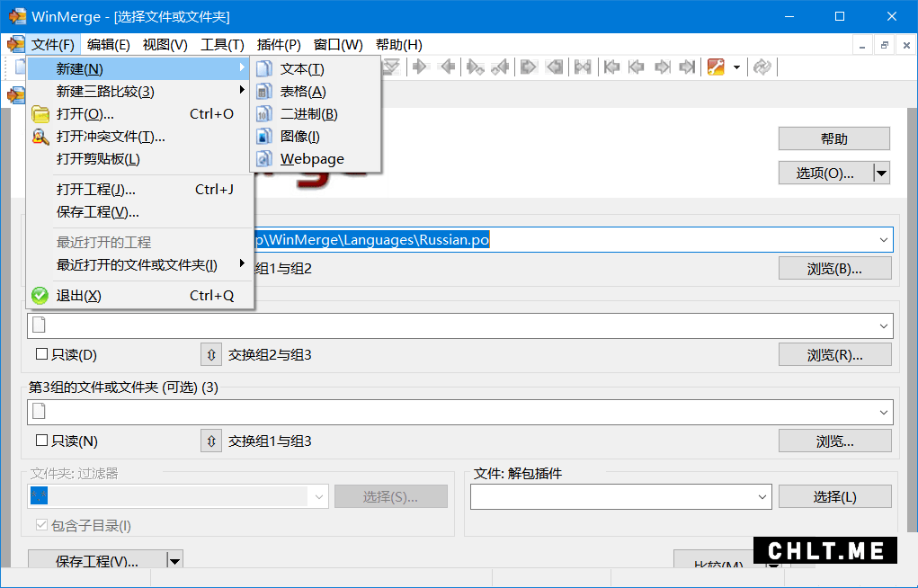Click the All Left block-arrow toolbar icon
The height and width of the screenshot is (588, 918).
pyautogui.click(x=555, y=67)
